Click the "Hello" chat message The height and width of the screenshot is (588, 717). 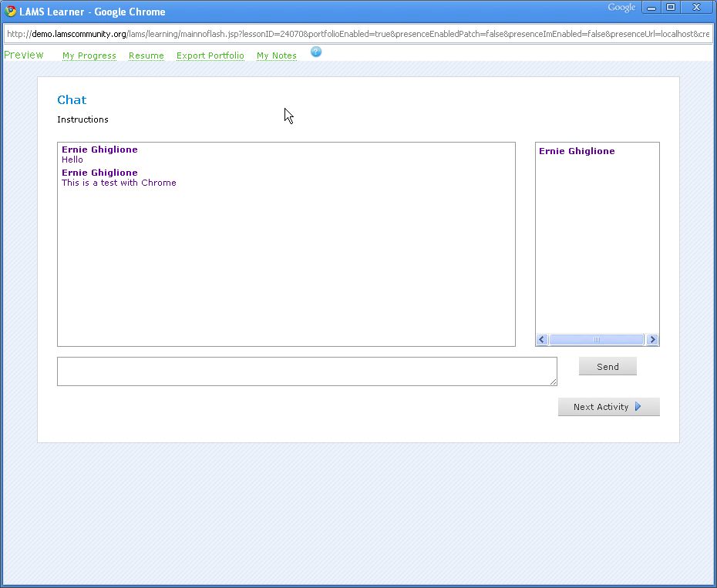click(x=72, y=160)
